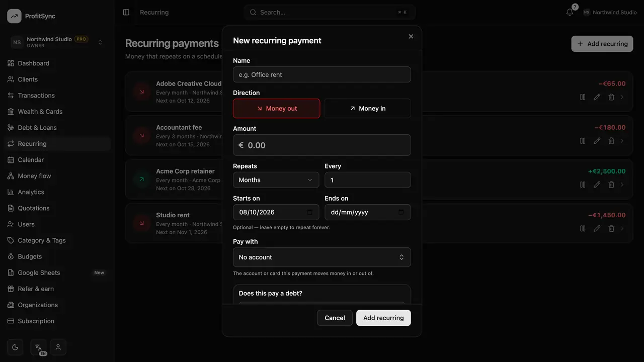Go to Dashboard in sidebar
The height and width of the screenshot is (362, 644).
(57, 63)
